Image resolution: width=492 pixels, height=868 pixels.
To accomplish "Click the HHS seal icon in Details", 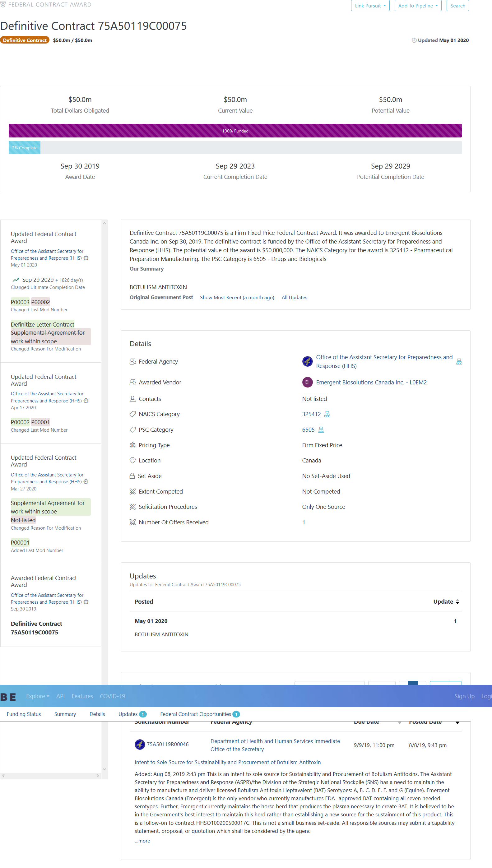I will click(307, 361).
